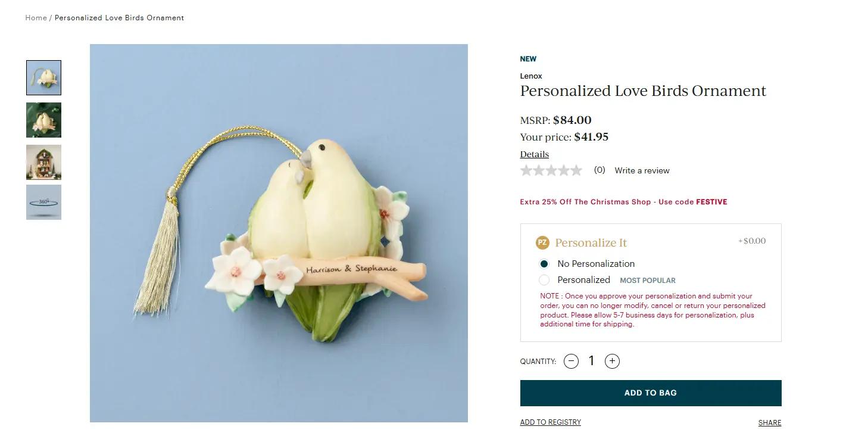Screen dimensions: 868x442
Task: Click the Christmas Shop FESTIVE promo text
Action: pyautogui.click(x=623, y=202)
